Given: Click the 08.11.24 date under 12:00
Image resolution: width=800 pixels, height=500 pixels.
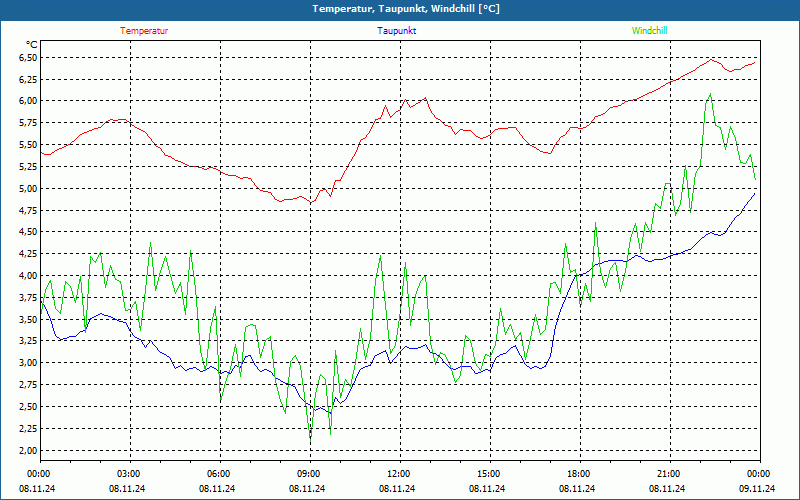Looking at the screenshot, I should (397, 488).
